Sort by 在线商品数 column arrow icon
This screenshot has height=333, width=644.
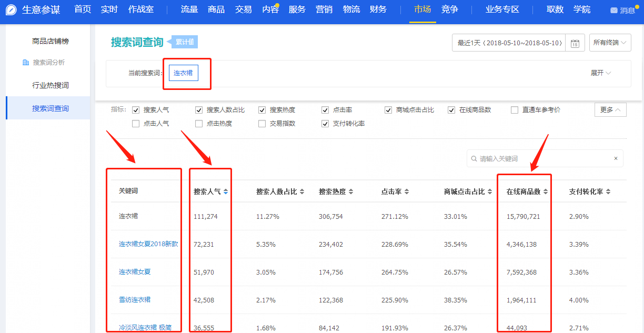pos(546,192)
